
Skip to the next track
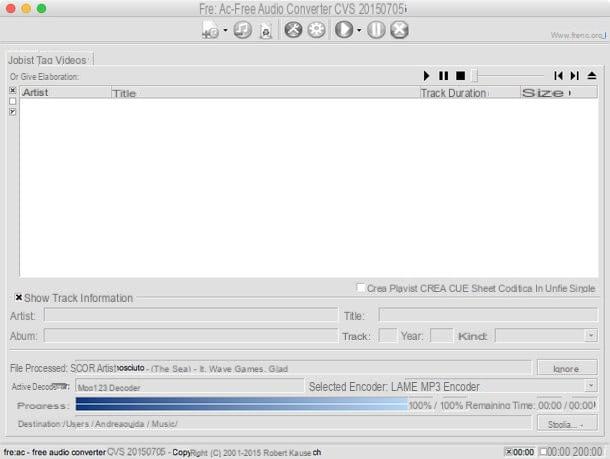tap(575, 75)
